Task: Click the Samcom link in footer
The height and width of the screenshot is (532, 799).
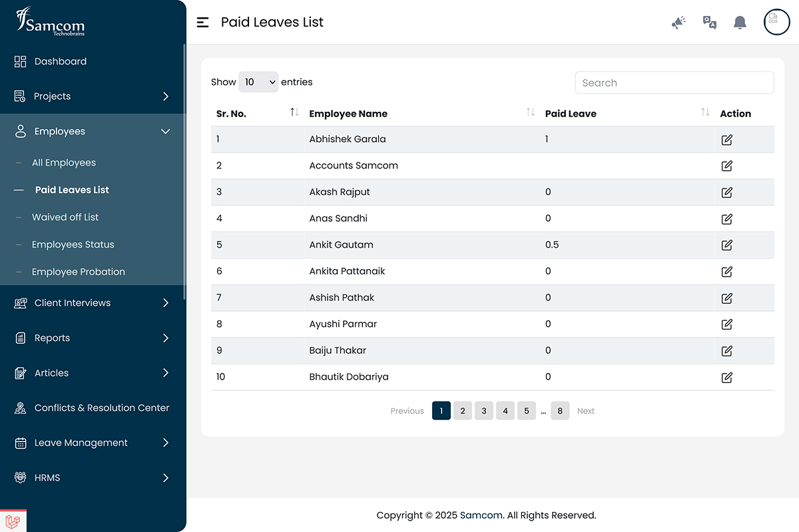Action: [x=481, y=515]
